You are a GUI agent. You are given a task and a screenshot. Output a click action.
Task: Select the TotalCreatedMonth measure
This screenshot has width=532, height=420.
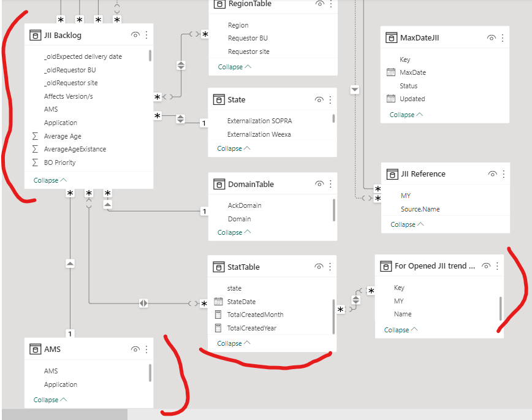(255, 315)
